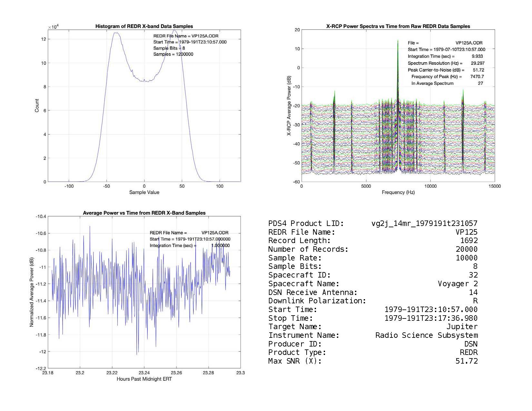This screenshot has width=532, height=411.
Task: Click the X-RCP Power Spectra vs Time title
Action: (x=398, y=26)
